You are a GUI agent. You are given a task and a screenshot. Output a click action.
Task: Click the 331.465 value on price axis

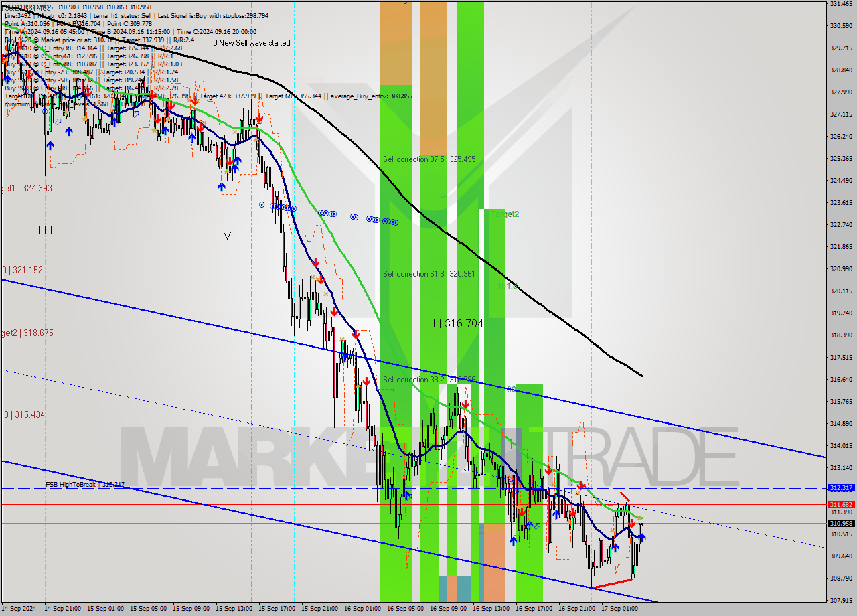pyautogui.click(x=841, y=4)
